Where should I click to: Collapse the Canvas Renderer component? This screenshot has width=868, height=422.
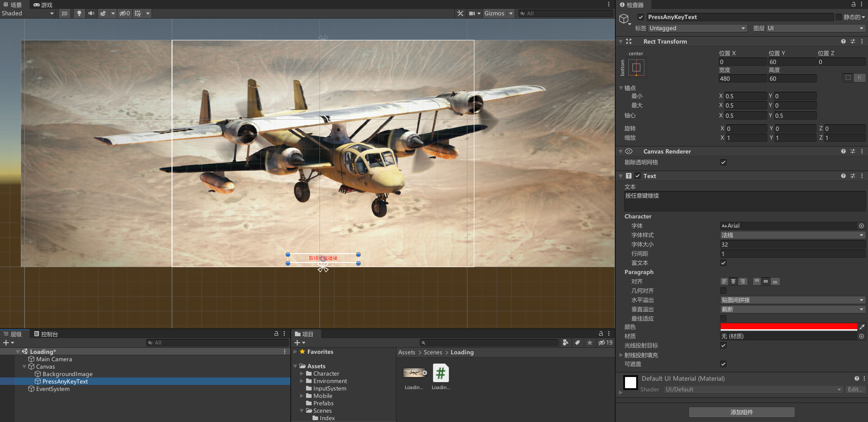[x=621, y=151]
